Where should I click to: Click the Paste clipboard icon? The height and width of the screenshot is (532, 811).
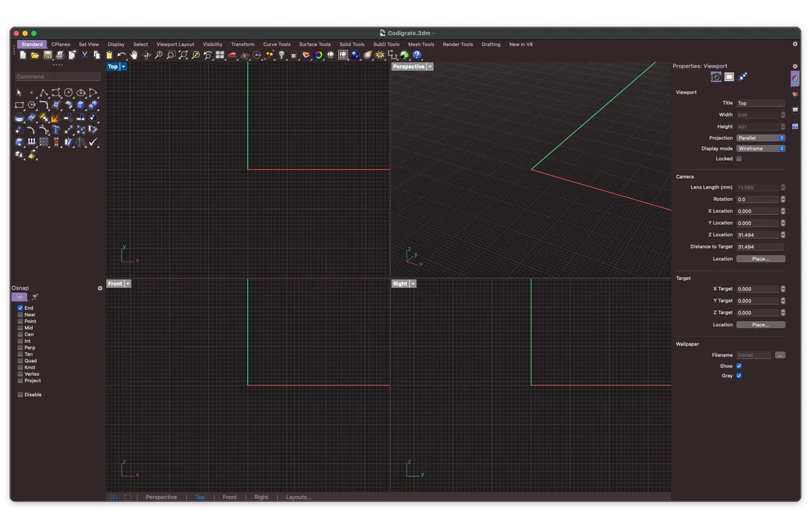pyautogui.click(x=109, y=55)
